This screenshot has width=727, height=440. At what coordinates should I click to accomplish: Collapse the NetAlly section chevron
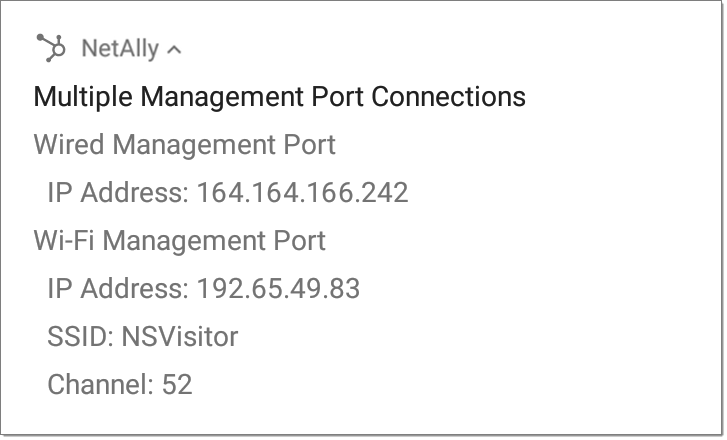pyautogui.click(x=174, y=49)
